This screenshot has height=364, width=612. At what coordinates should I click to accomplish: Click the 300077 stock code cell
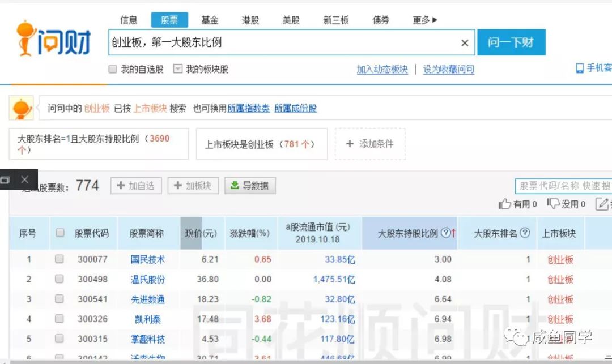point(92,259)
